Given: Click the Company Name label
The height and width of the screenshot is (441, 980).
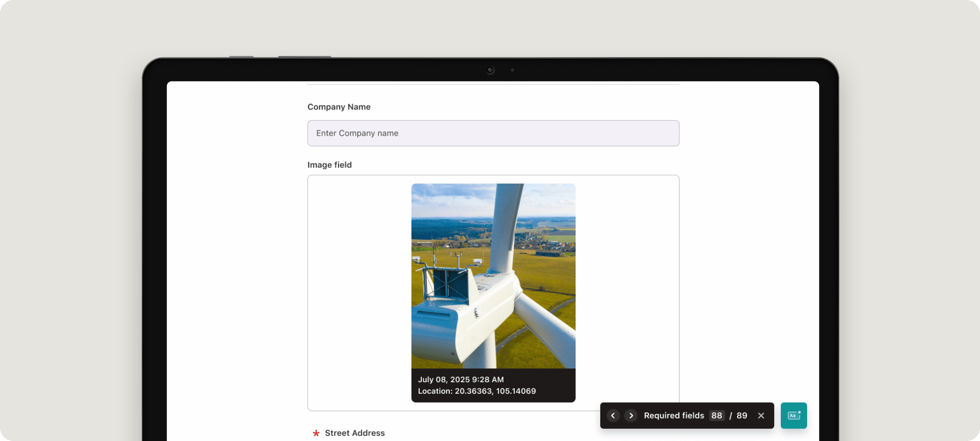Looking at the screenshot, I should point(338,107).
